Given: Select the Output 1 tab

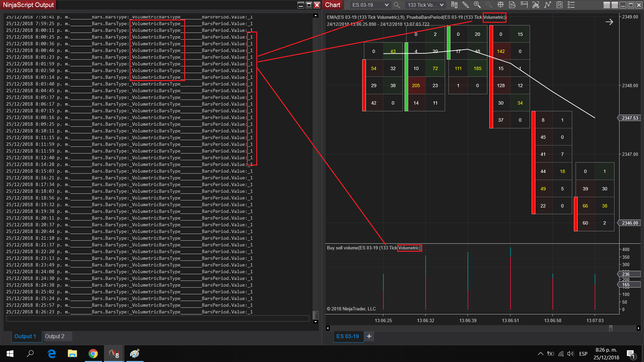Looking at the screenshot, I should tap(25, 336).
